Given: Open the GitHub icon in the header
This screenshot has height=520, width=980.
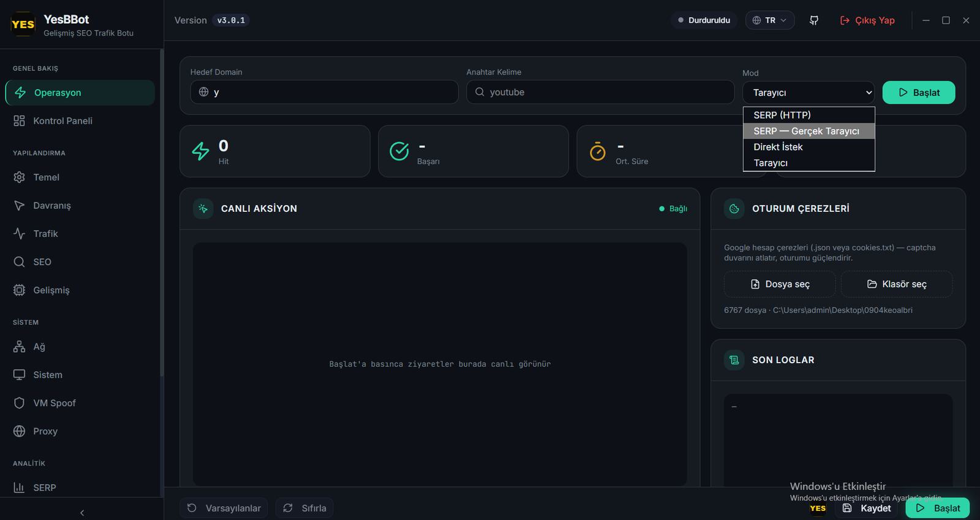Looking at the screenshot, I should [x=814, y=20].
